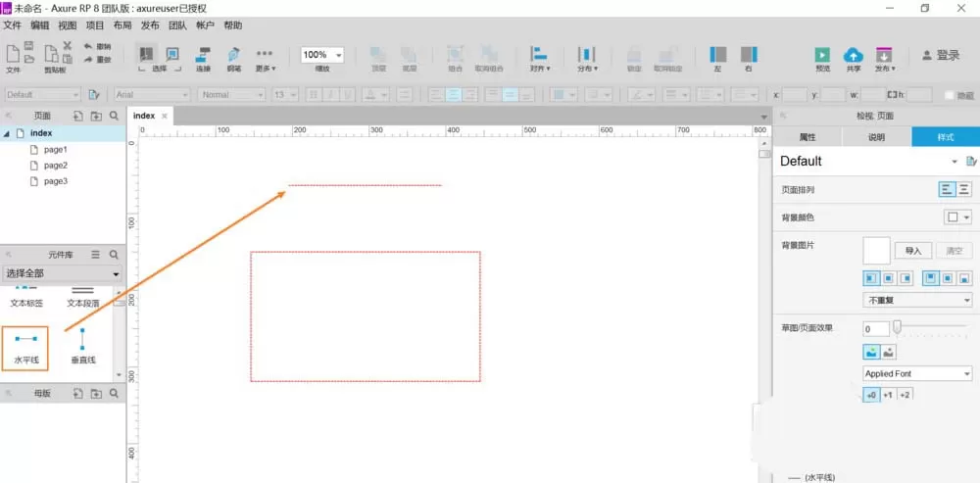
Task: Select the +1 line width option
Action: [888, 394]
